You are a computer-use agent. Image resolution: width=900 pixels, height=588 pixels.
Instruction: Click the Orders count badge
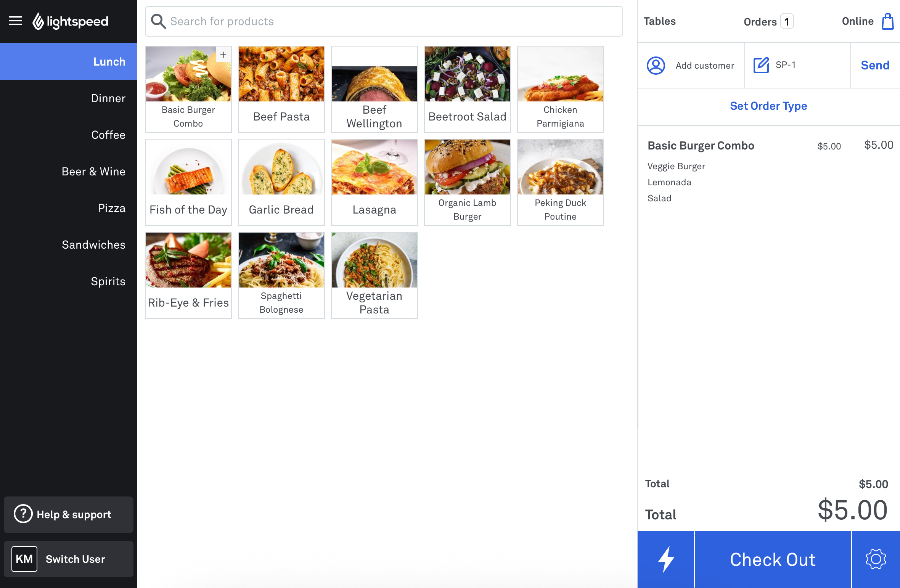pos(787,21)
